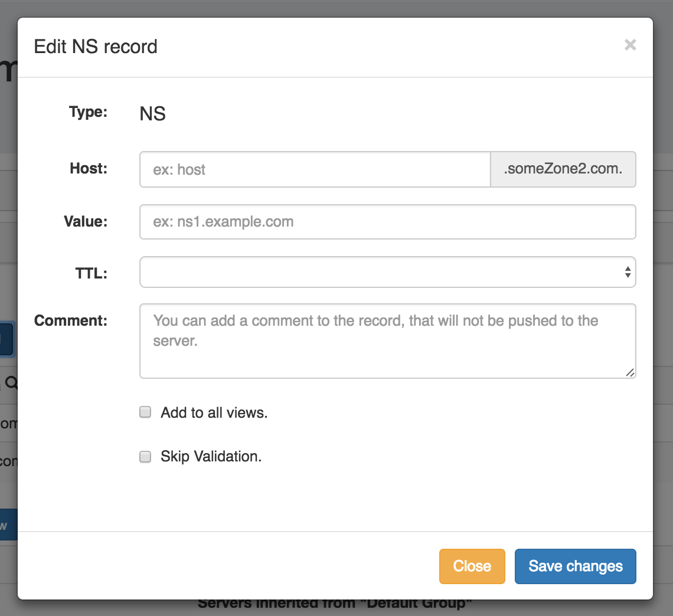673x616 pixels.
Task: Click the Comment: field label
Action: (71, 320)
